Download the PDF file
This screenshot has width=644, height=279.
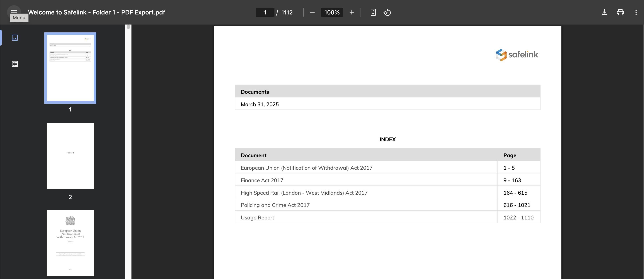tap(604, 12)
